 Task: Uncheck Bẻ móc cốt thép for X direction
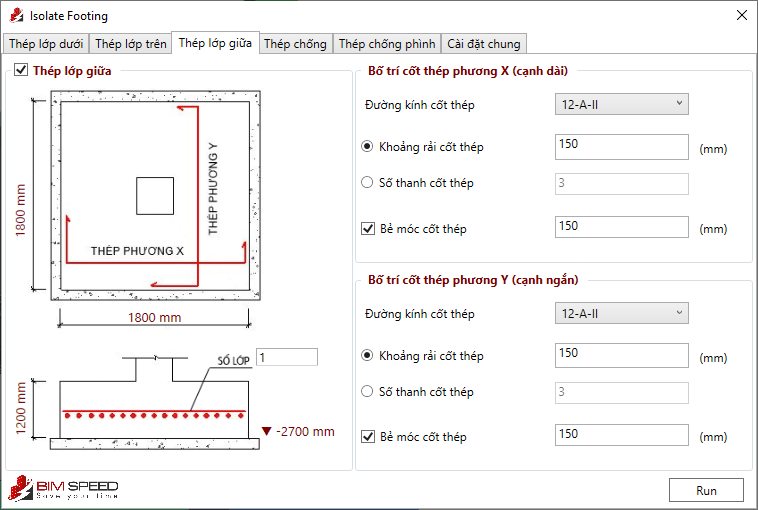click(367, 228)
